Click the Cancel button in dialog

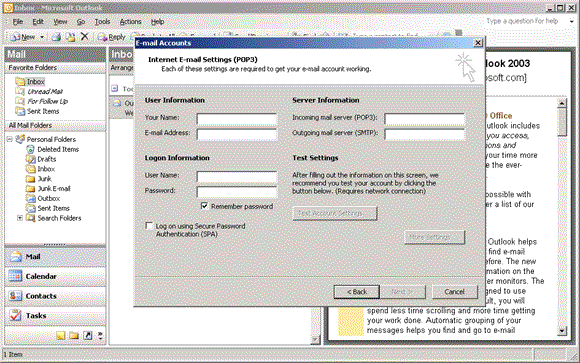(x=454, y=292)
